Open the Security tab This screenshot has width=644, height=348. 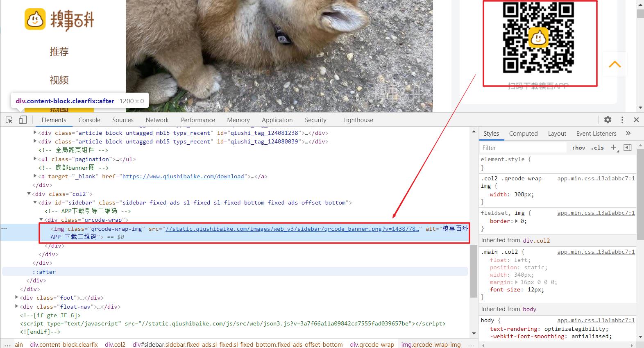pos(315,120)
